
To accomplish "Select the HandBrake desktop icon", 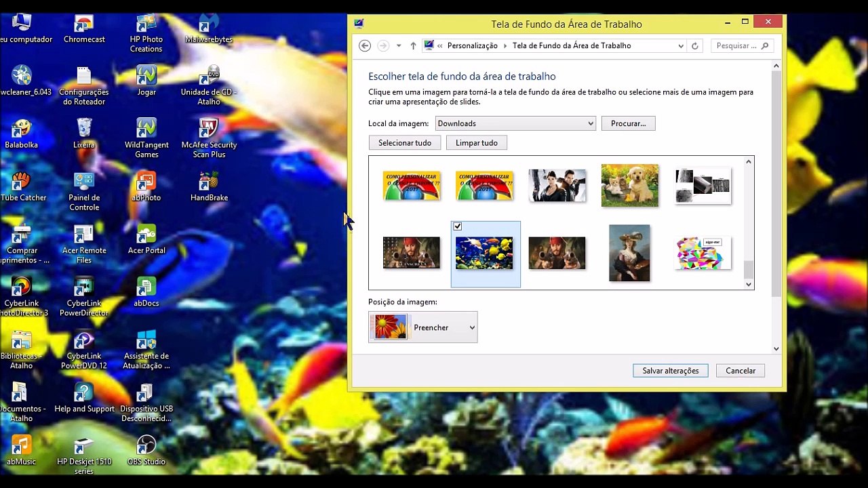I will [209, 187].
